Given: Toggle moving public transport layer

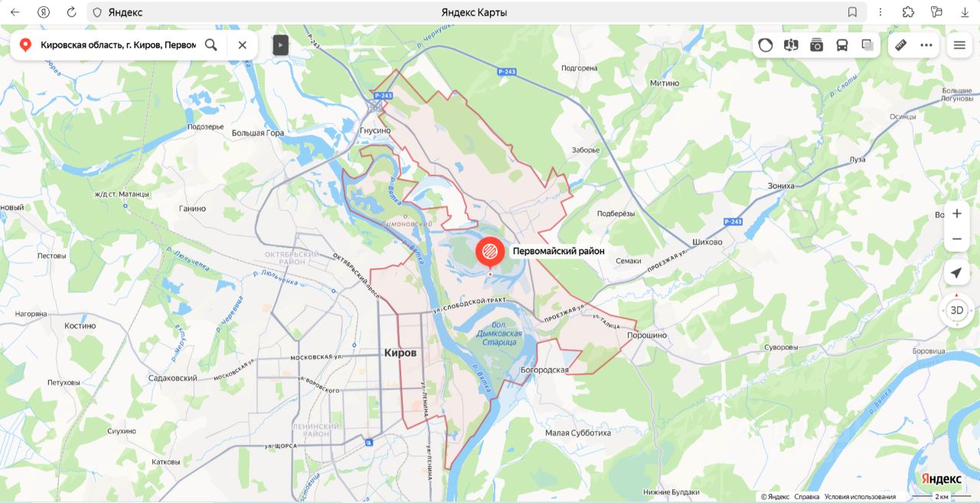Looking at the screenshot, I should 842,45.
